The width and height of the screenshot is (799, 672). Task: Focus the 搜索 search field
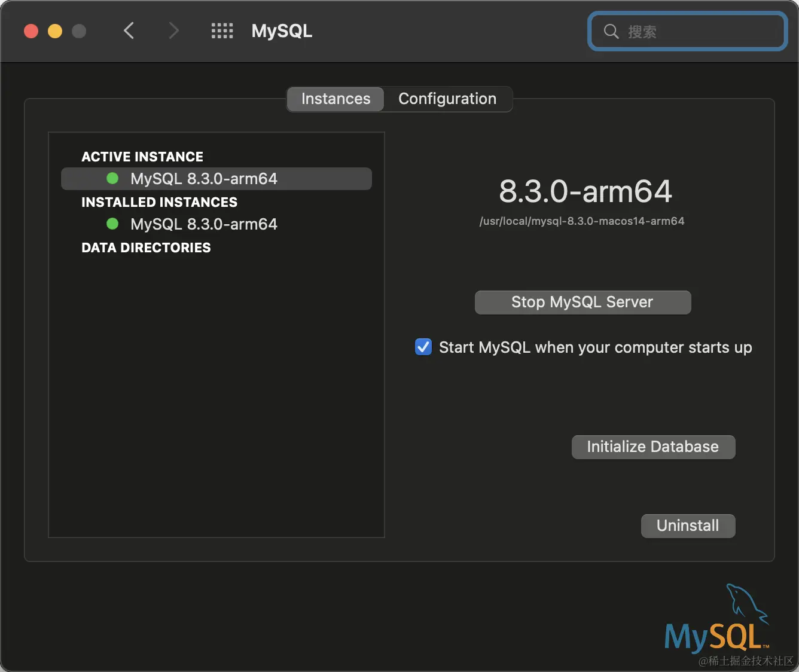pos(688,31)
